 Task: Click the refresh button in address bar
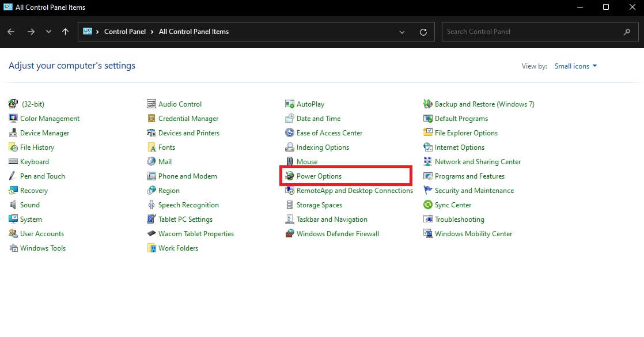tap(423, 32)
